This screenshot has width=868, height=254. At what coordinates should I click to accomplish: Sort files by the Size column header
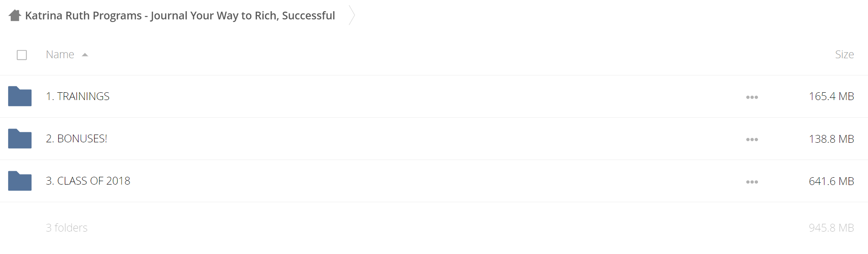844,54
